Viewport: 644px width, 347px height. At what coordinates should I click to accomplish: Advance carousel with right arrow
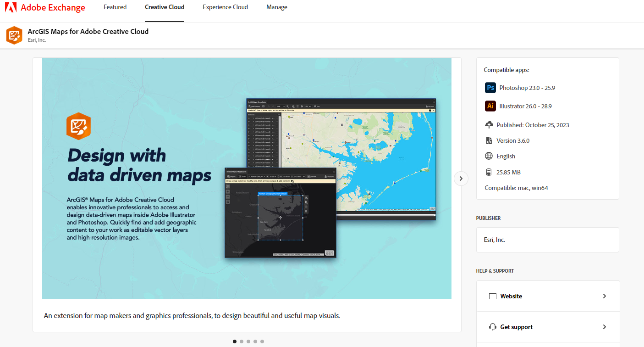(461, 178)
